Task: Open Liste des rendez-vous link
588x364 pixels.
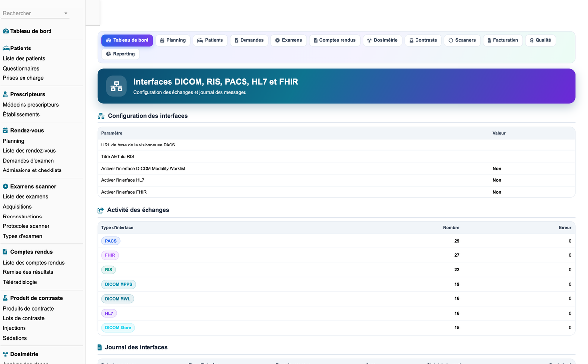Action: point(29,151)
